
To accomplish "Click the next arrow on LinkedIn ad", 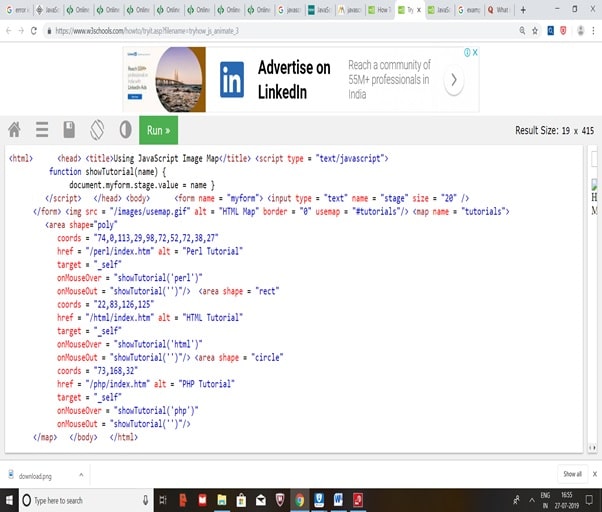I will [454, 80].
